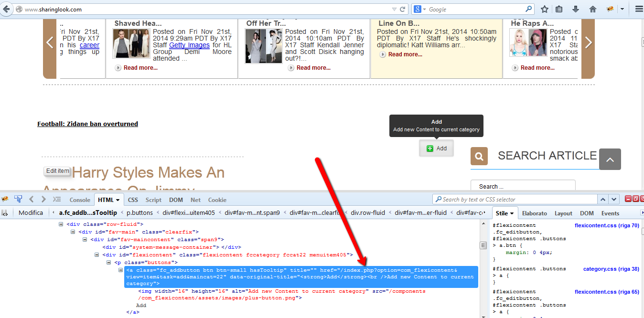Open the Firebug bug menu icon

click(x=5, y=199)
